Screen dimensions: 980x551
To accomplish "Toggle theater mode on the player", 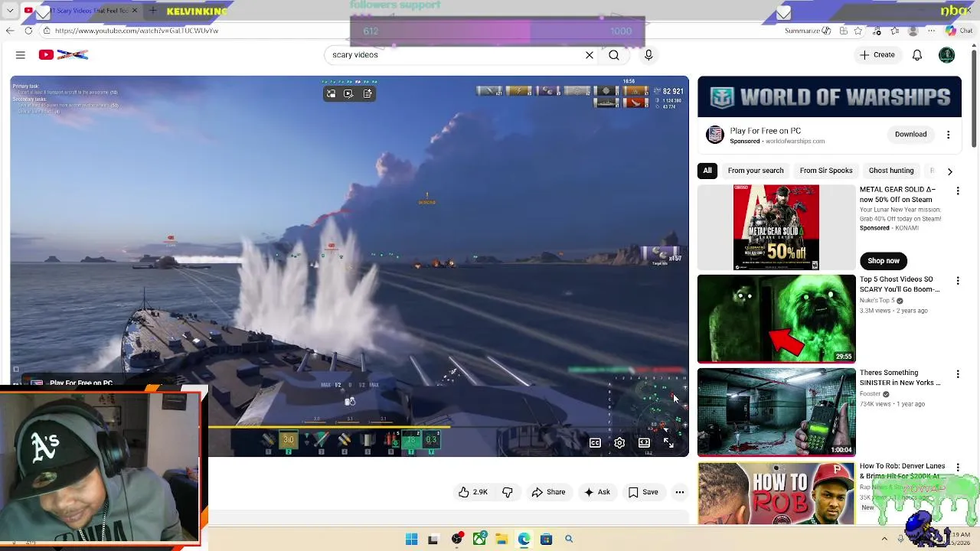I will click(644, 442).
